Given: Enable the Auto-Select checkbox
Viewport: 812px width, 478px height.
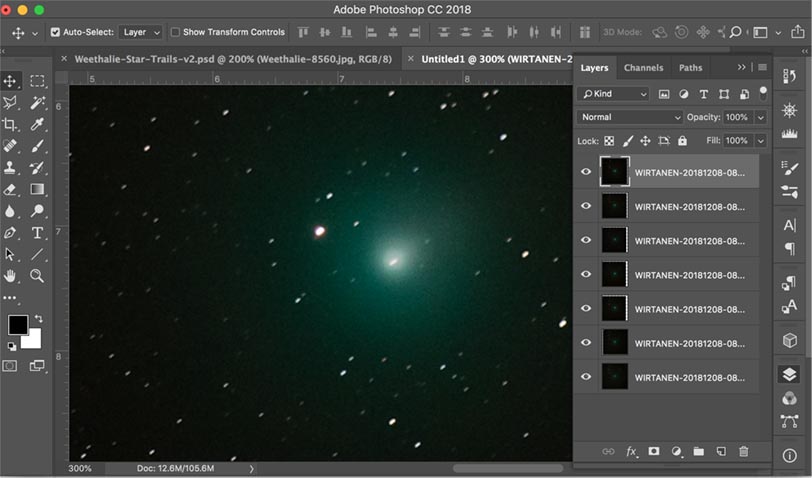Looking at the screenshot, I should [x=55, y=32].
